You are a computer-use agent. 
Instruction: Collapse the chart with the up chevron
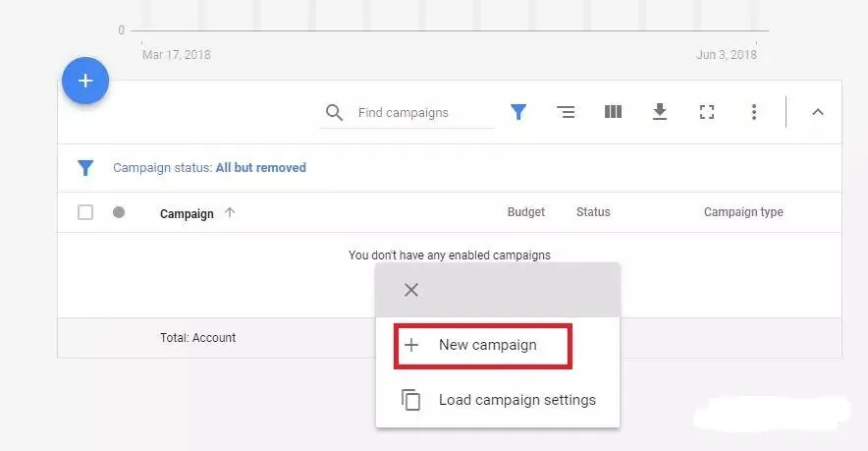coord(817,112)
